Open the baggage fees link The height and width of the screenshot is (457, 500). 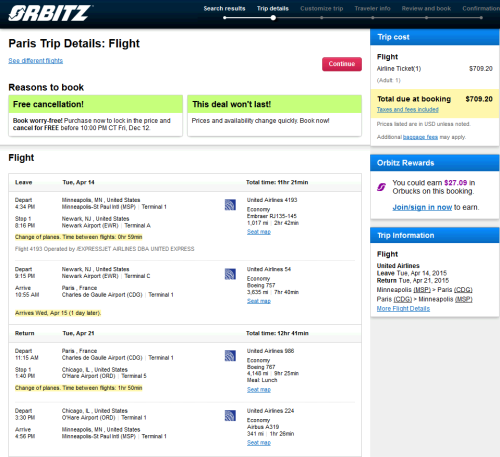point(420,137)
